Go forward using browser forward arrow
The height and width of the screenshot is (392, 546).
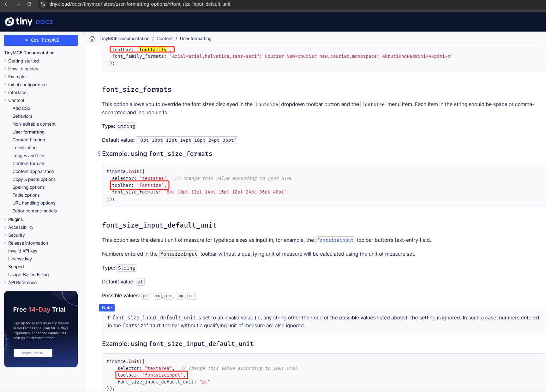click(18, 4)
